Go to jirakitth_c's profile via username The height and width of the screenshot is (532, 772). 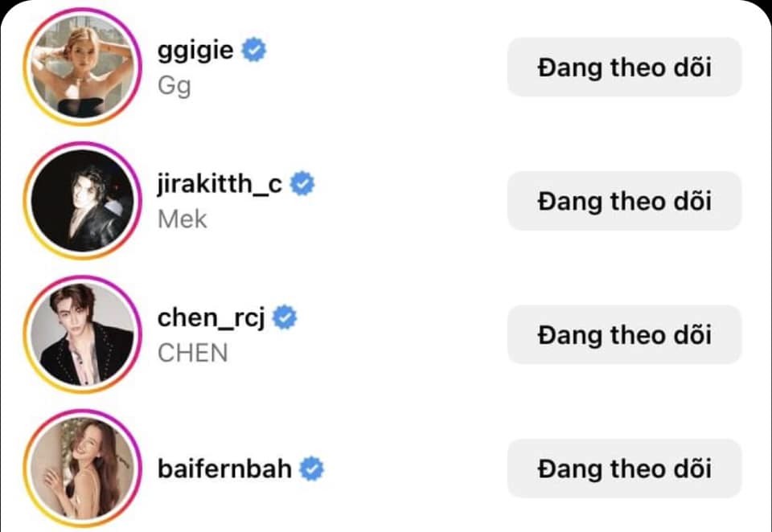[x=220, y=184]
